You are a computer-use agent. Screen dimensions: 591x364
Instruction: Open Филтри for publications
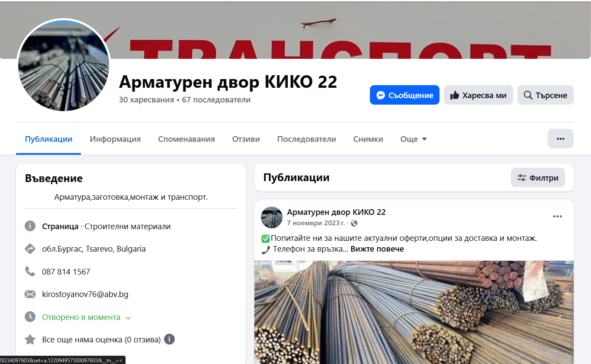(538, 178)
